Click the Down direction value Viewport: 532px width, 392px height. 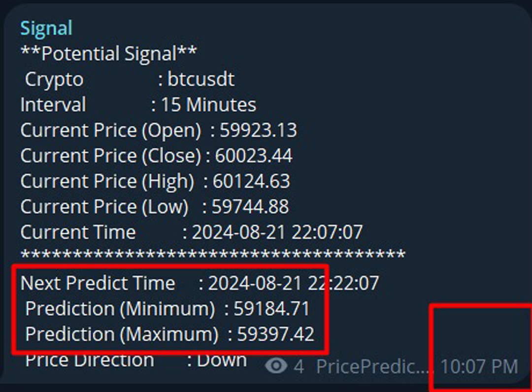click(x=222, y=360)
